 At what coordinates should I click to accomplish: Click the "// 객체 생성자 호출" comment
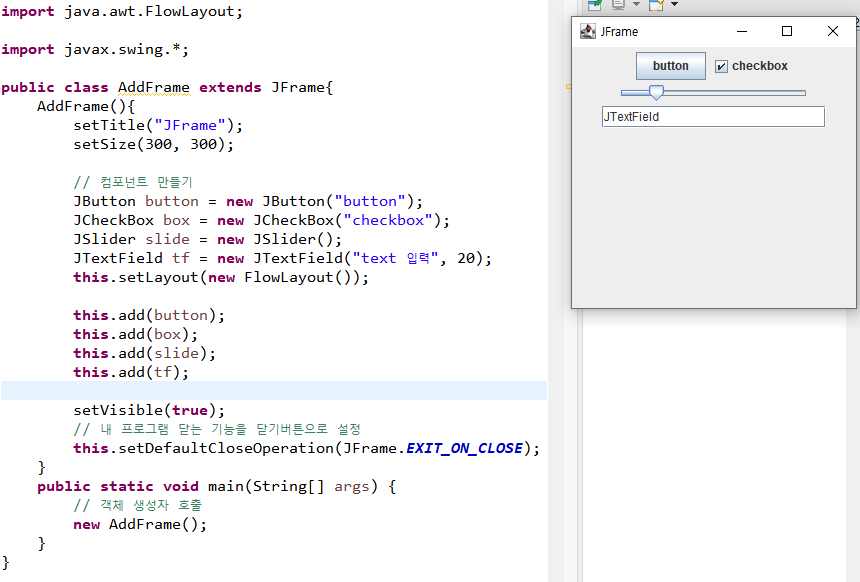[x=138, y=505]
